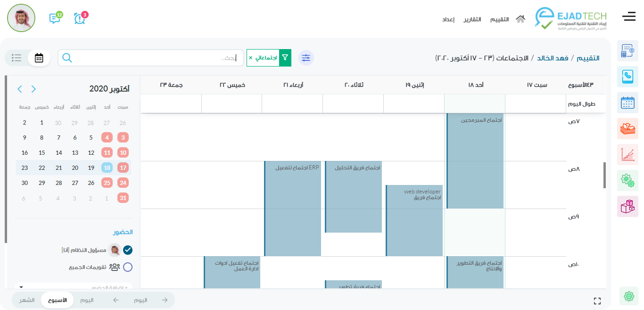This screenshot has width=644, height=310.
Task: Open the line chart reports sidebar icon
Action: point(627,154)
